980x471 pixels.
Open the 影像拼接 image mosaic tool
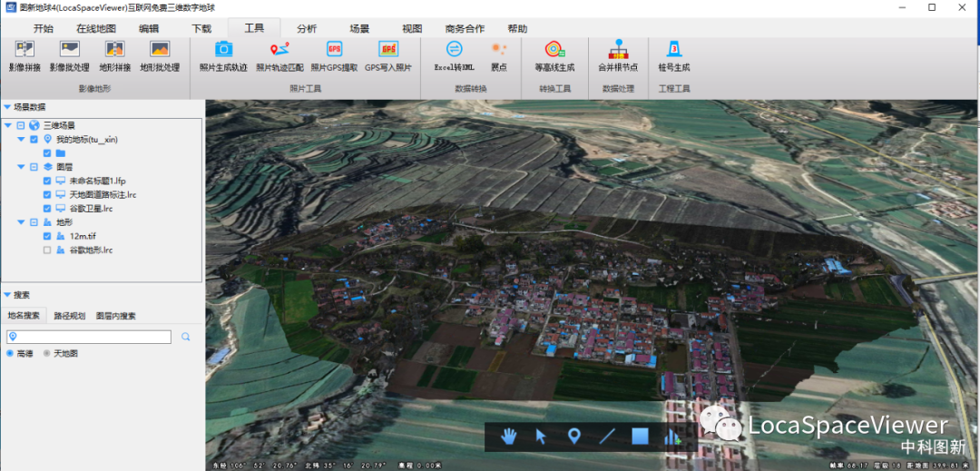[25, 56]
